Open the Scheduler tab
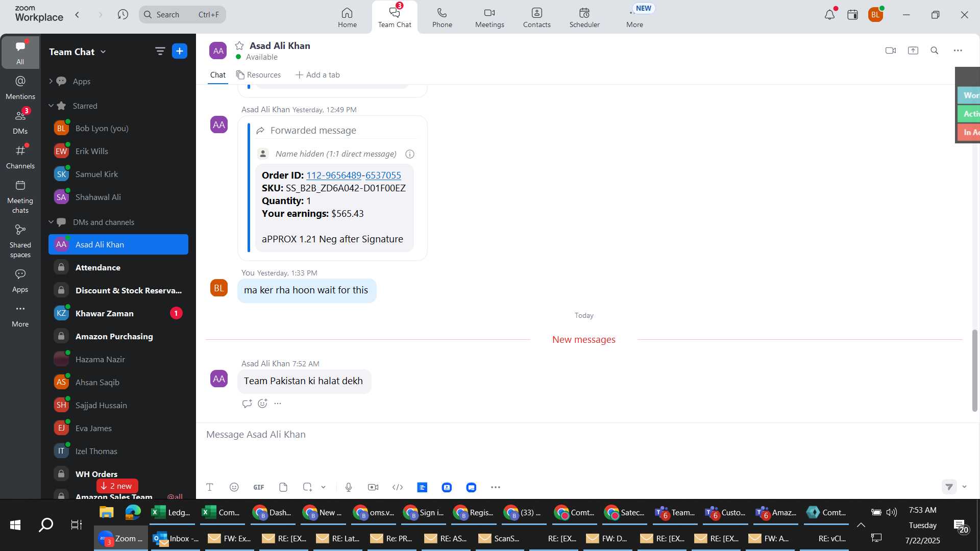Viewport: 980px width, 551px height. pyautogui.click(x=584, y=17)
